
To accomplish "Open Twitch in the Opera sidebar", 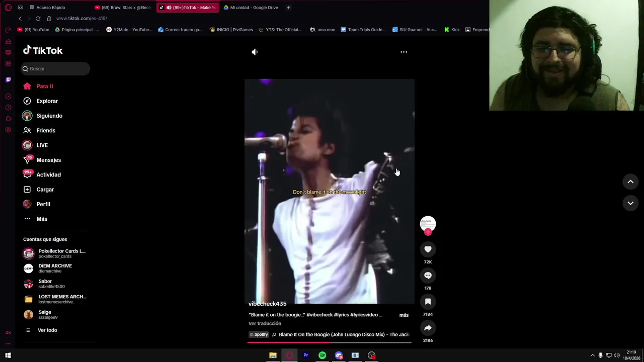I will point(8,79).
